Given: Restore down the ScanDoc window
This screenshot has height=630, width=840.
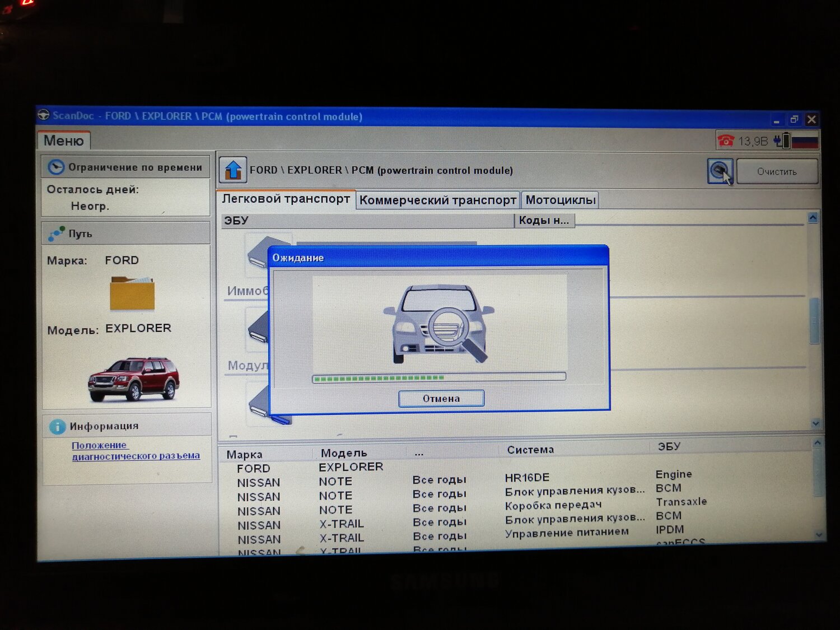Looking at the screenshot, I should (x=794, y=119).
